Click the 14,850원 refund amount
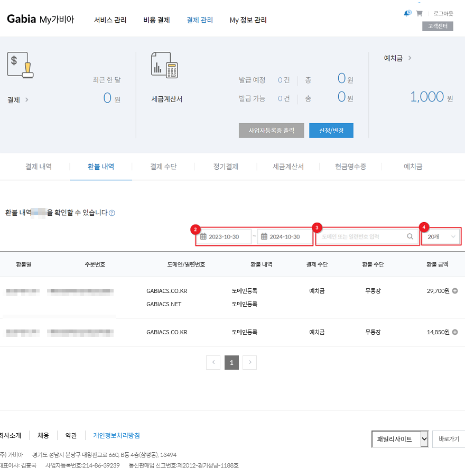 [438, 332]
